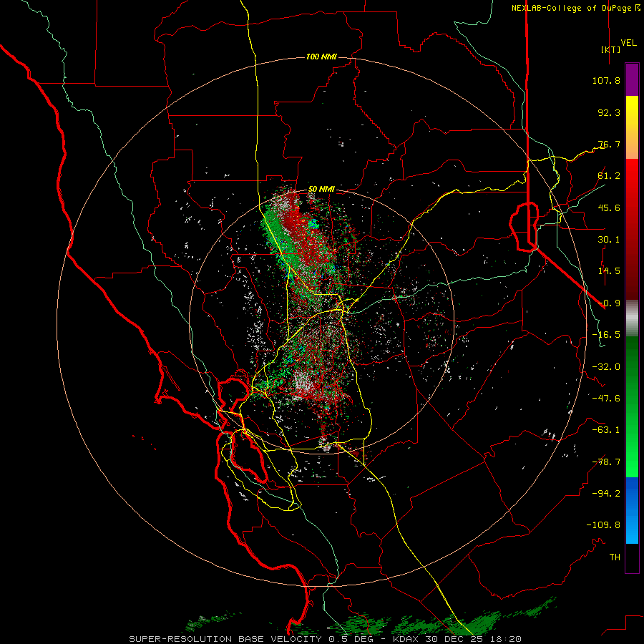Pick the red segment of velocity scale
Screen dimensions: 644x644
(x=632, y=229)
